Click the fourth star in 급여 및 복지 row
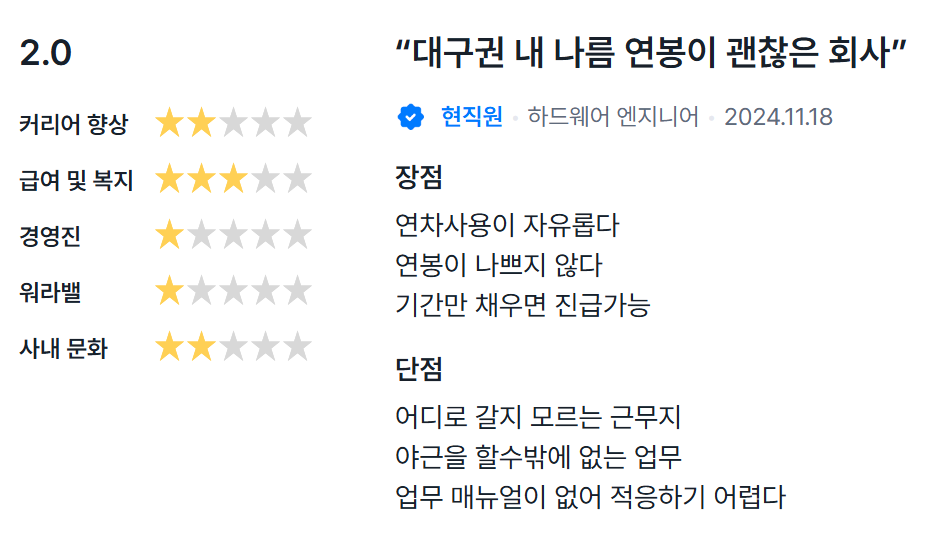Image resolution: width=950 pixels, height=548 pixels. (266, 180)
